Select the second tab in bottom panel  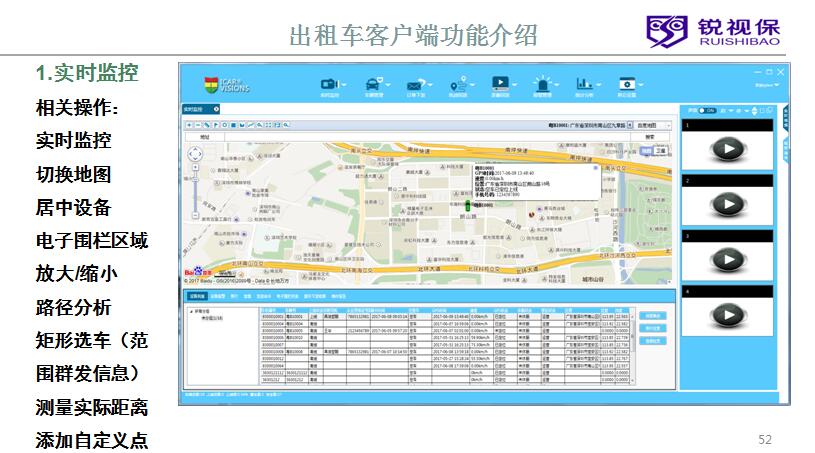pyautogui.click(x=217, y=296)
